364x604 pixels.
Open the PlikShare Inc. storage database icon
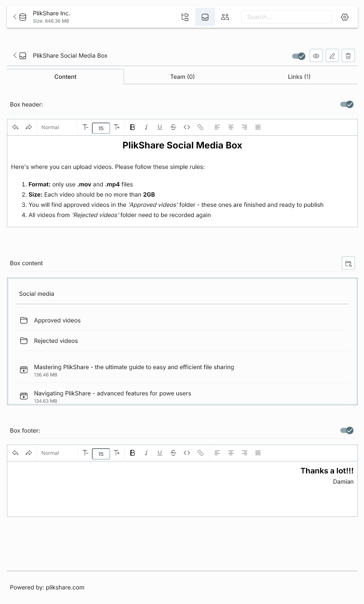23,17
